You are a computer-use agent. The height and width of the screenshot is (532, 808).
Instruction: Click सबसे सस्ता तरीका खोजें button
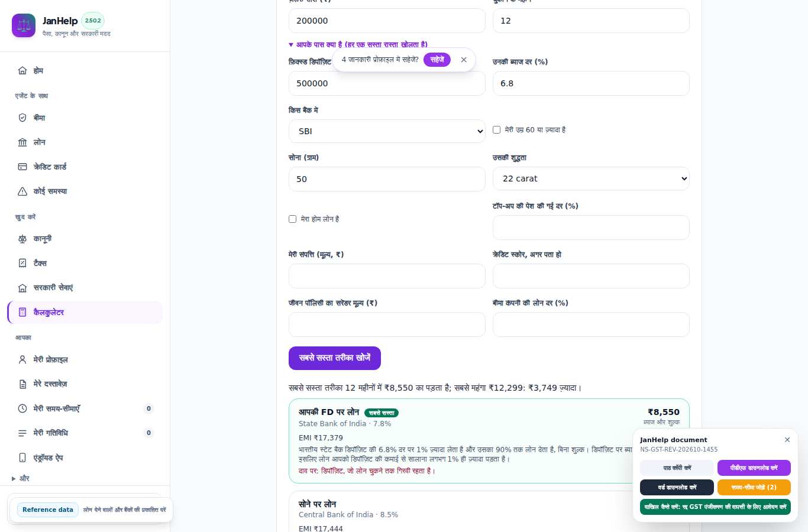(x=335, y=358)
